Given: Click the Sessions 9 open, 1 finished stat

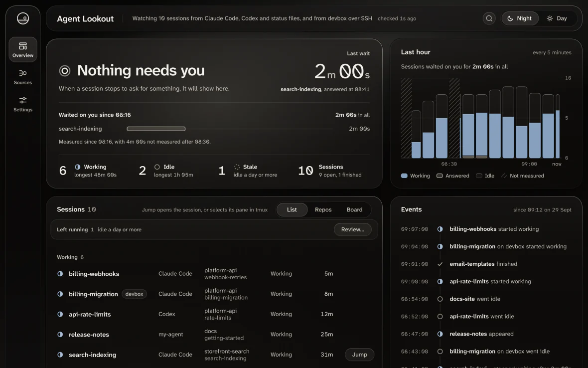Looking at the screenshot, I should [x=329, y=171].
